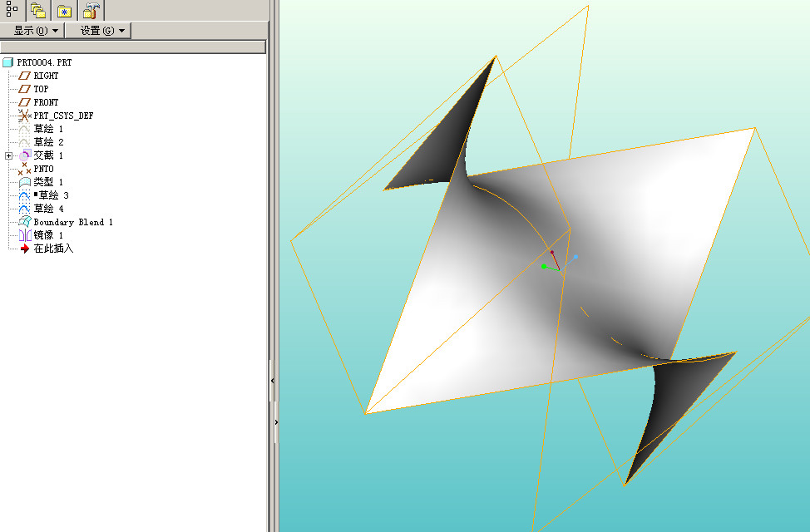810x532 pixels.
Task: Select the 在此插入 insert marker
Action: 54,249
